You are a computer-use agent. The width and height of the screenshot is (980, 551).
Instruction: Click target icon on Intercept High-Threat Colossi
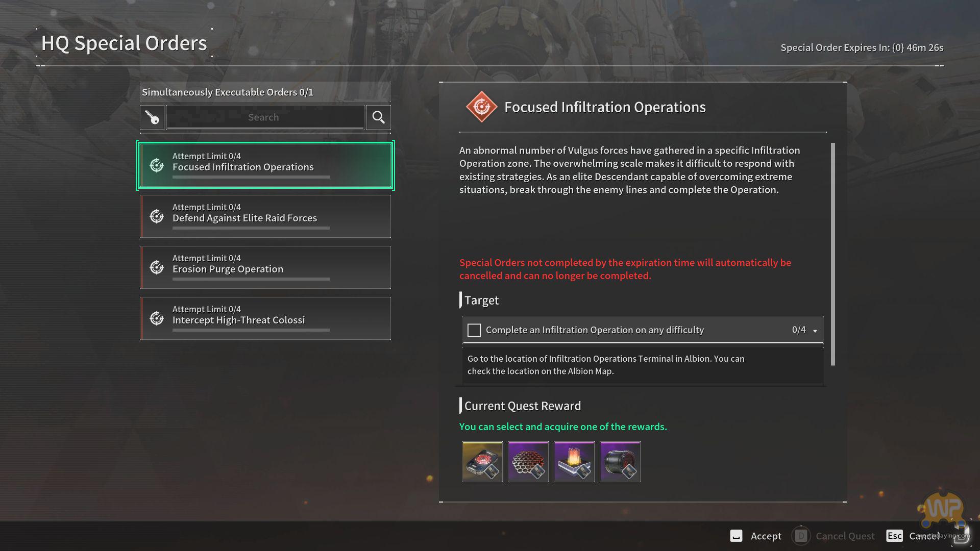coord(157,318)
